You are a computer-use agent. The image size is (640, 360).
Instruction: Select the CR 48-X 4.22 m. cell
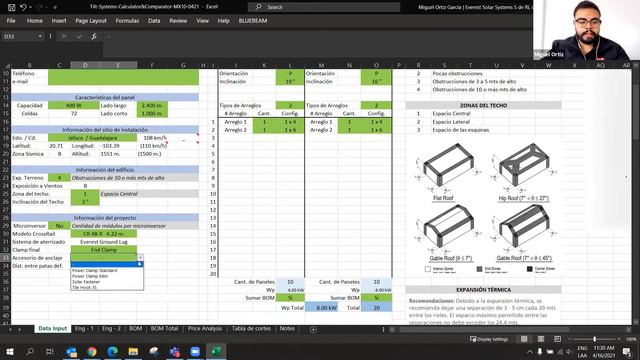[104, 233]
